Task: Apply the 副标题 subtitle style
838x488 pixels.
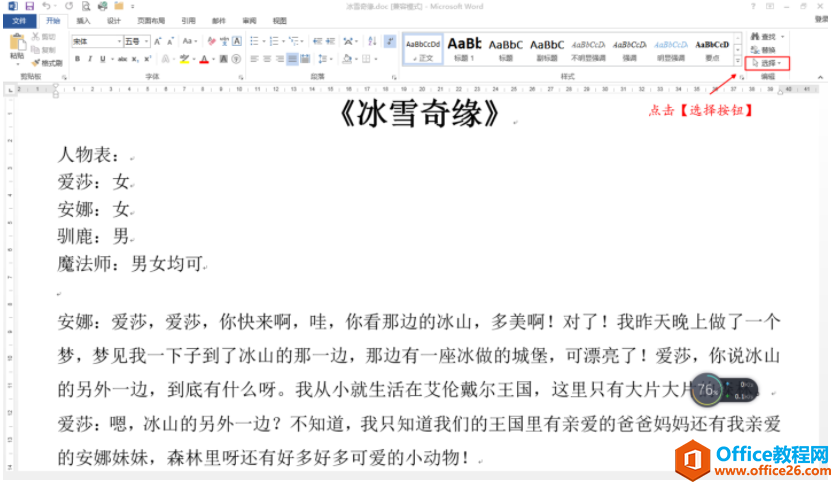Action: tap(547, 49)
